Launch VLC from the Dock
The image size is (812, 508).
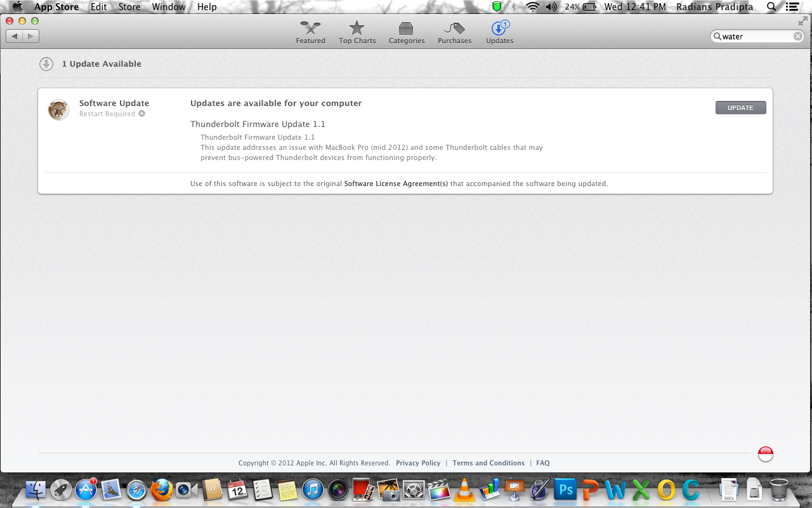point(464,490)
